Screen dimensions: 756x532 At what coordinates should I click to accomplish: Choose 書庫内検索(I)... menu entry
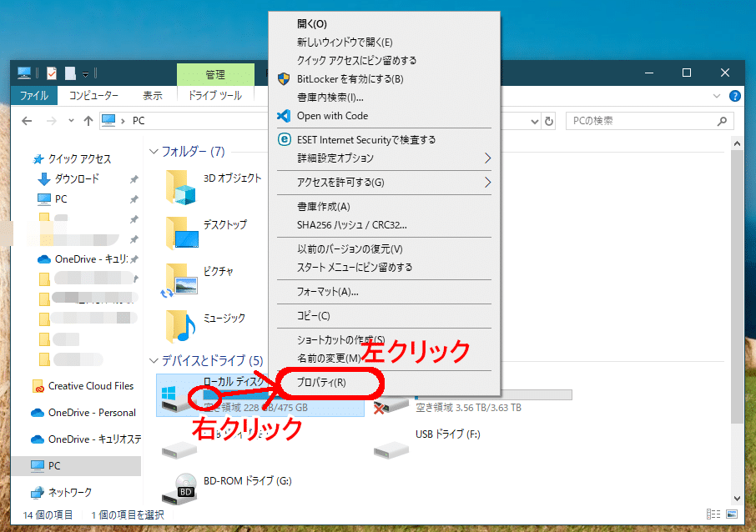point(330,98)
